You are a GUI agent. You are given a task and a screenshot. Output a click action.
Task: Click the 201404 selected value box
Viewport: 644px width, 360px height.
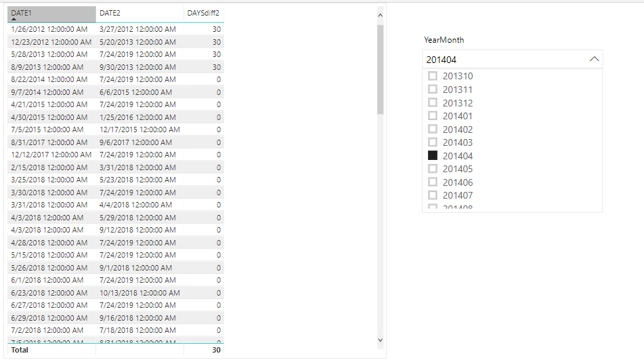(x=512, y=60)
